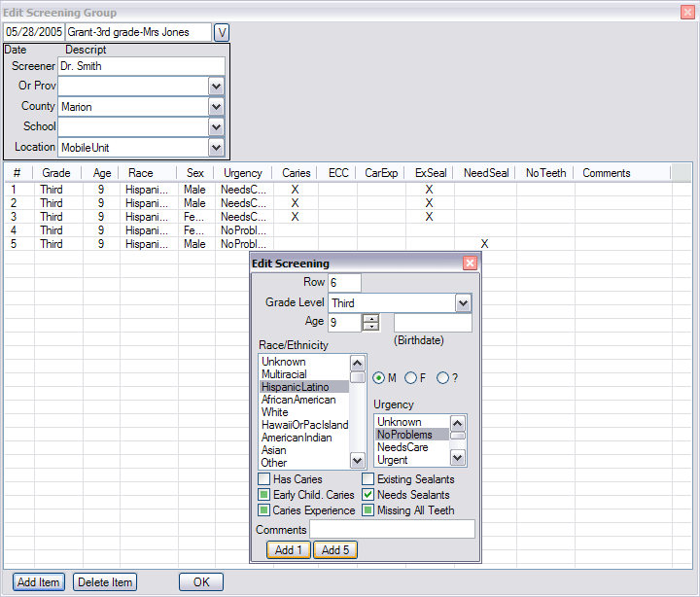Click the NeedSeal column header
Image resolution: width=700 pixels, height=597 pixels.
[x=485, y=173]
